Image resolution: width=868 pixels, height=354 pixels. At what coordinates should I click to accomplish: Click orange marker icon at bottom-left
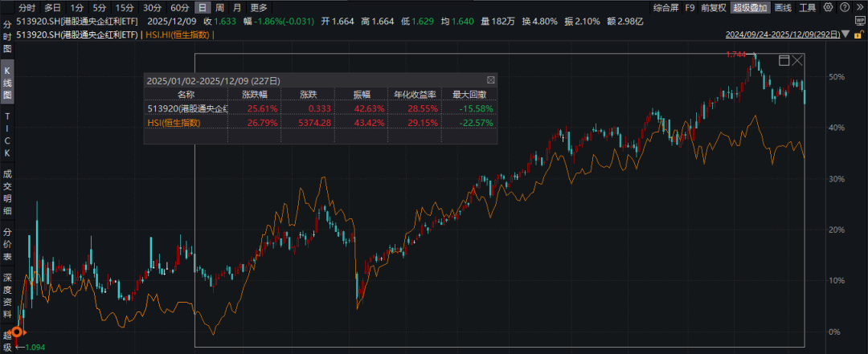tap(18, 331)
